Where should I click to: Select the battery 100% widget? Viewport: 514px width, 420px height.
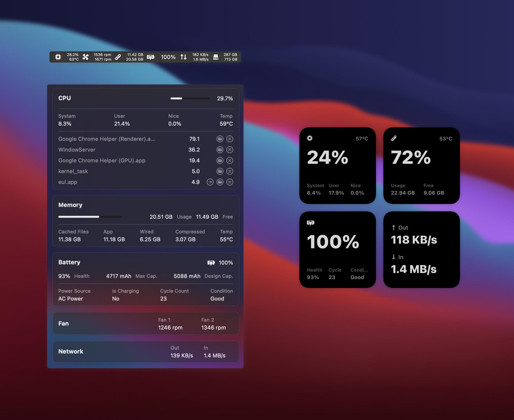(x=337, y=249)
